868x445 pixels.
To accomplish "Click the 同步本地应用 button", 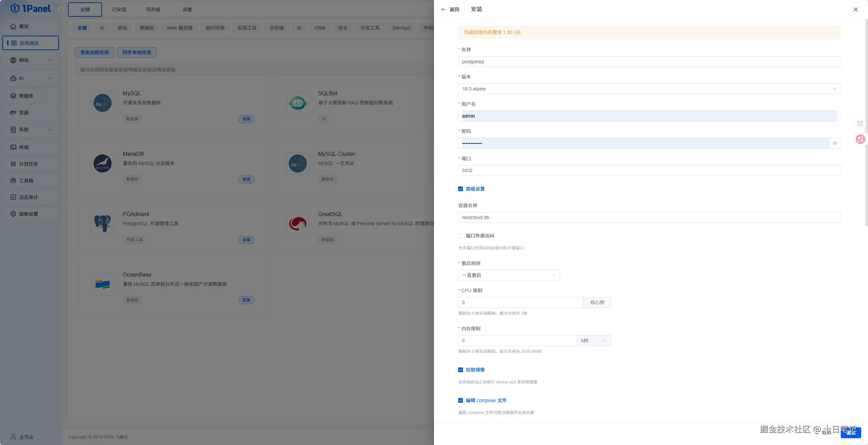I will pos(136,52).
